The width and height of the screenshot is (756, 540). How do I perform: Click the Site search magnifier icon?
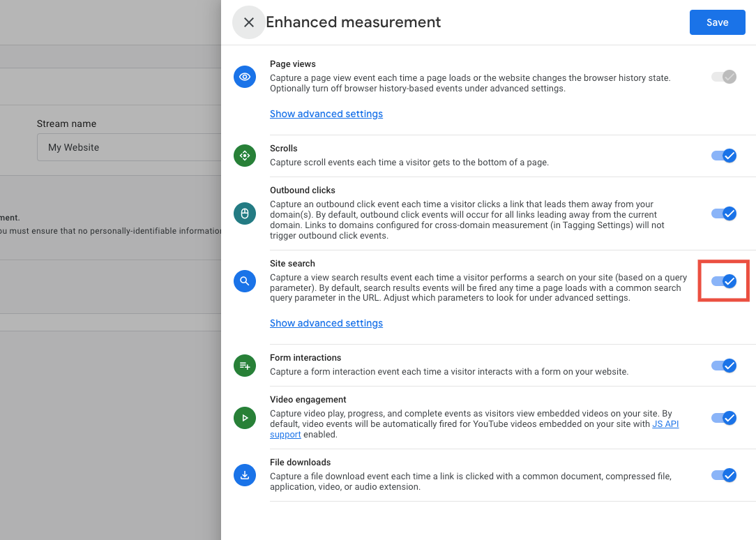(245, 281)
